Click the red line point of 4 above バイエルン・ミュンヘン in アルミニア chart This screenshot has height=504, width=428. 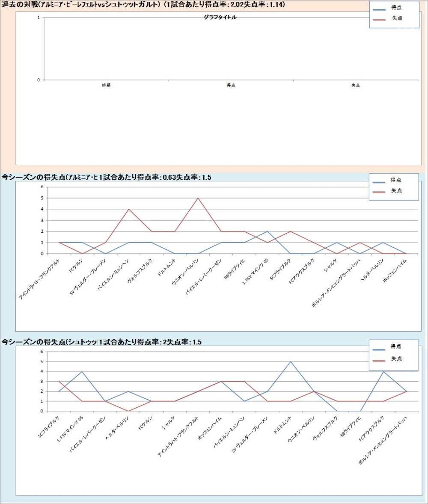click(x=129, y=209)
